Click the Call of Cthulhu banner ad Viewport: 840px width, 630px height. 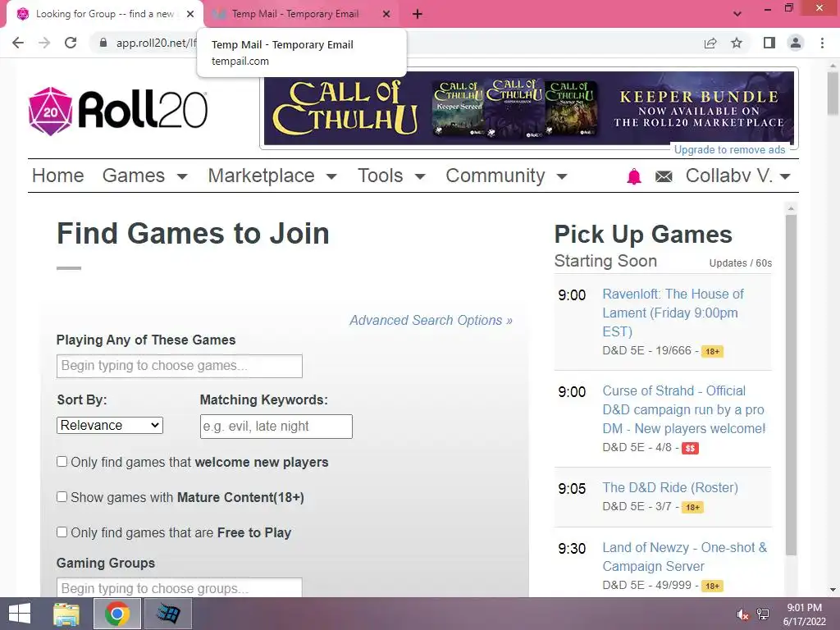coord(529,108)
